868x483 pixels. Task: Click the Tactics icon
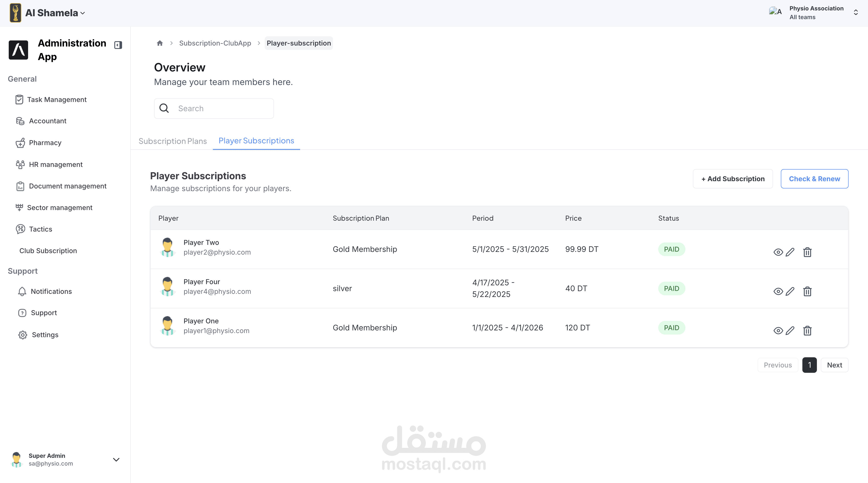(x=20, y=229)
